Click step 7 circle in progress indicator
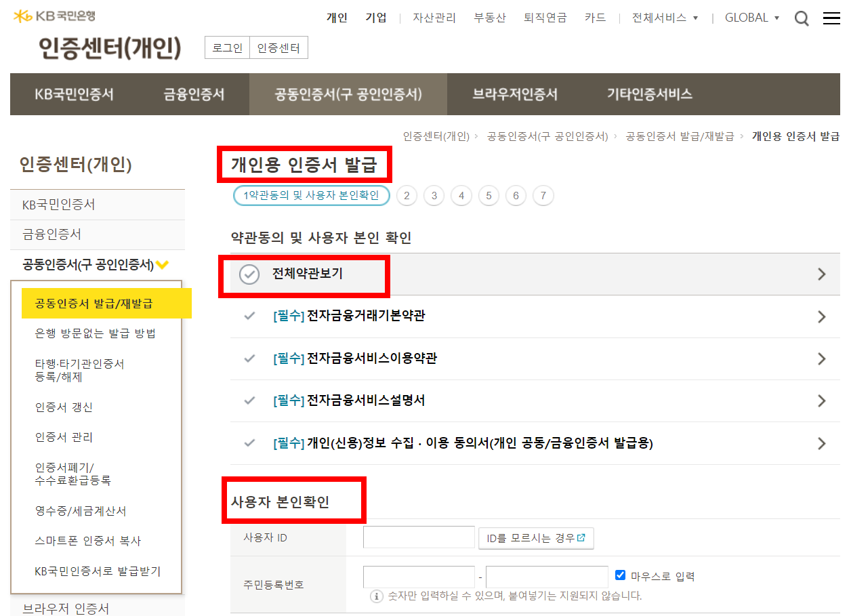 [543, 196]
